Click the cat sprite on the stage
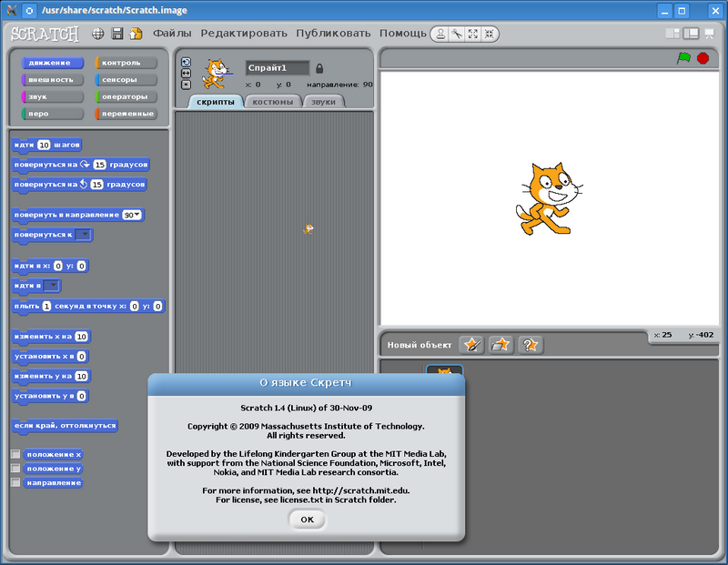This screenshot has width=728, height=565. click(x=549, y=198)
